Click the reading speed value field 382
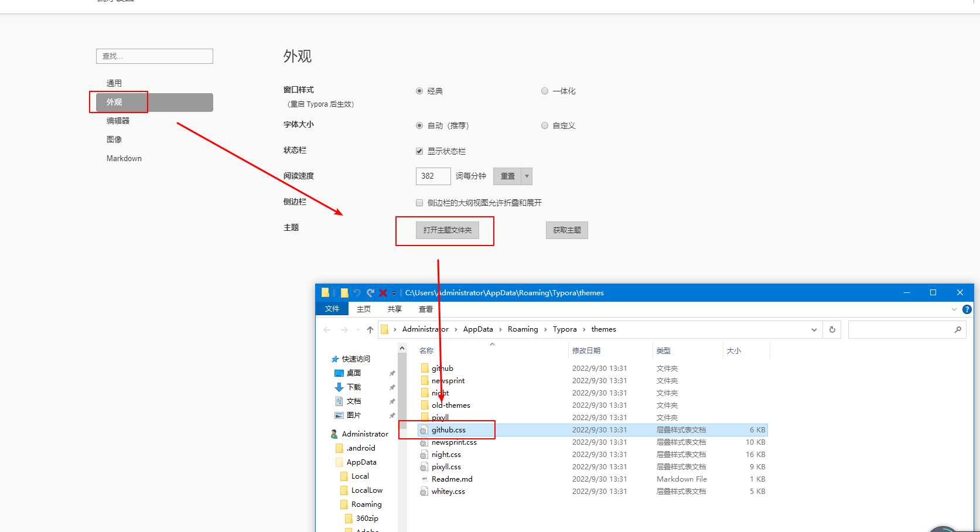980x532 pixels. (x=433, y=176)
